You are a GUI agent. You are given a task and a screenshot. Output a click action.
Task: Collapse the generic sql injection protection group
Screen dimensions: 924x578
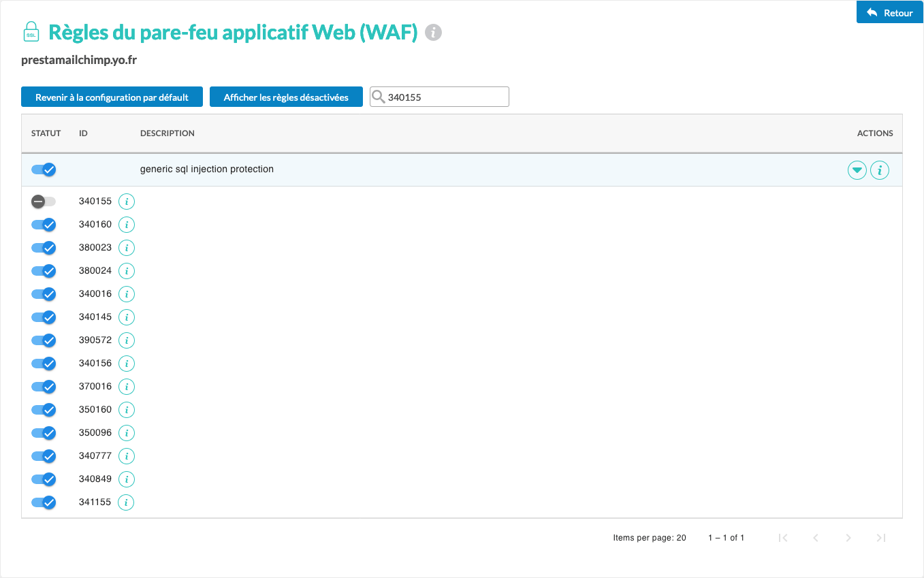[857, 170]
